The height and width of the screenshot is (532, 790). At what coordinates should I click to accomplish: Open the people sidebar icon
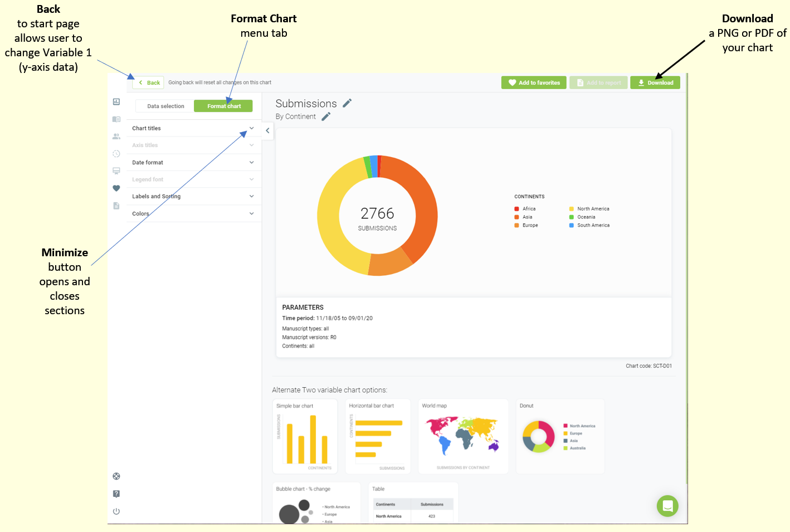(116, 136)
